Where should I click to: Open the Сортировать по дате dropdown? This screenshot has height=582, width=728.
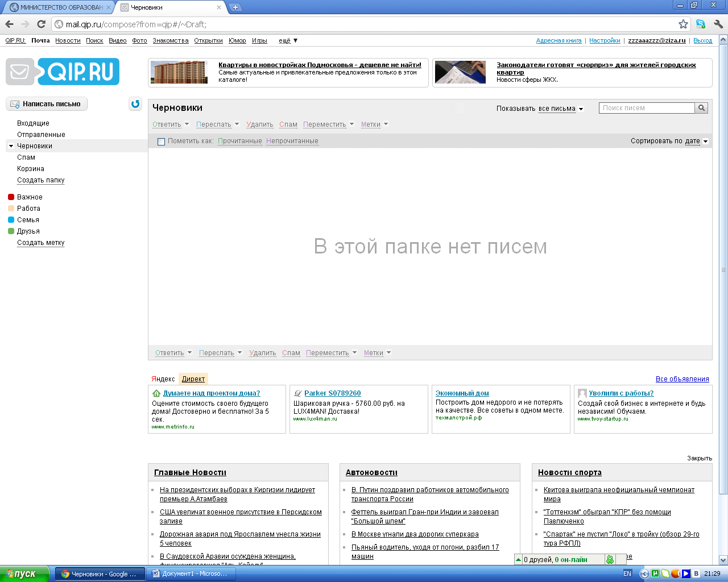click(x=697, y=141)
